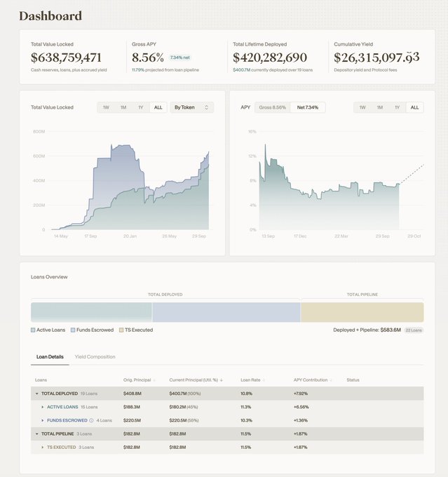
Task: Click the Funds Escrowed legend swatch
Action: 73,330
